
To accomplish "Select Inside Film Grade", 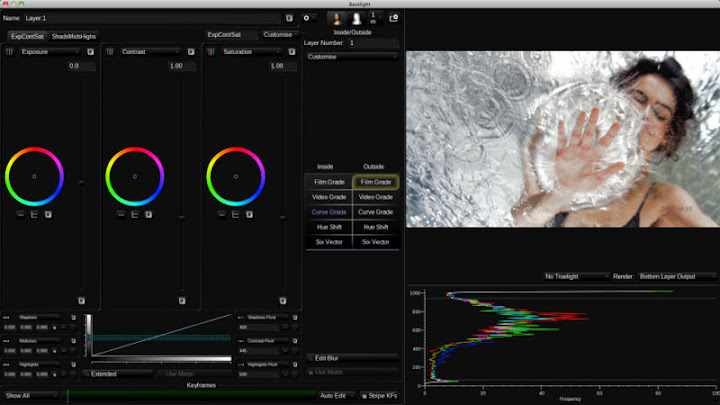I will 329,182.
